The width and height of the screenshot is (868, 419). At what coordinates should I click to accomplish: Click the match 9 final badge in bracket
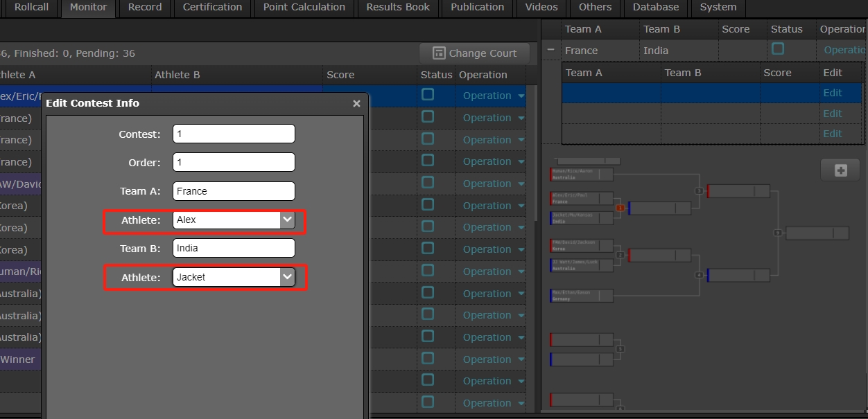click(778, 233)
